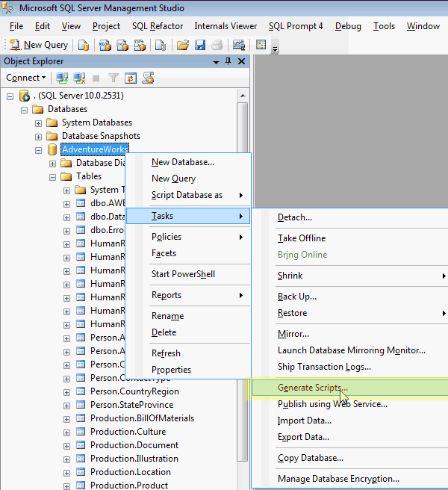
Task: Expand the Production.Culture table node
Action: point(66,432)
